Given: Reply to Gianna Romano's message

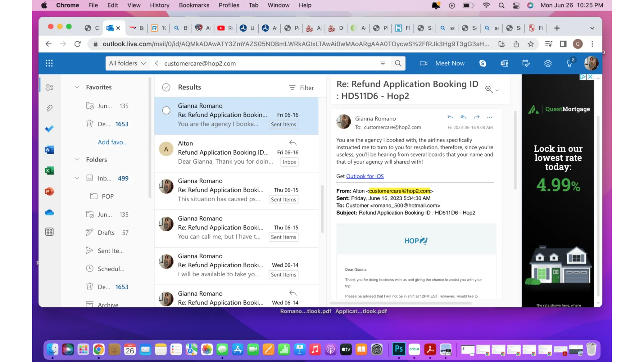Looking at the screenshot, I should [450, 117].
